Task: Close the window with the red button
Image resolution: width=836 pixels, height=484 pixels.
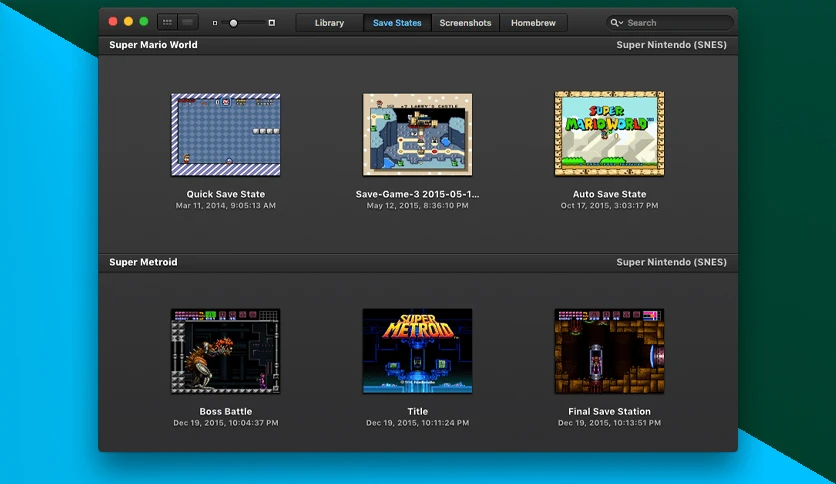Action: [113, 21]
